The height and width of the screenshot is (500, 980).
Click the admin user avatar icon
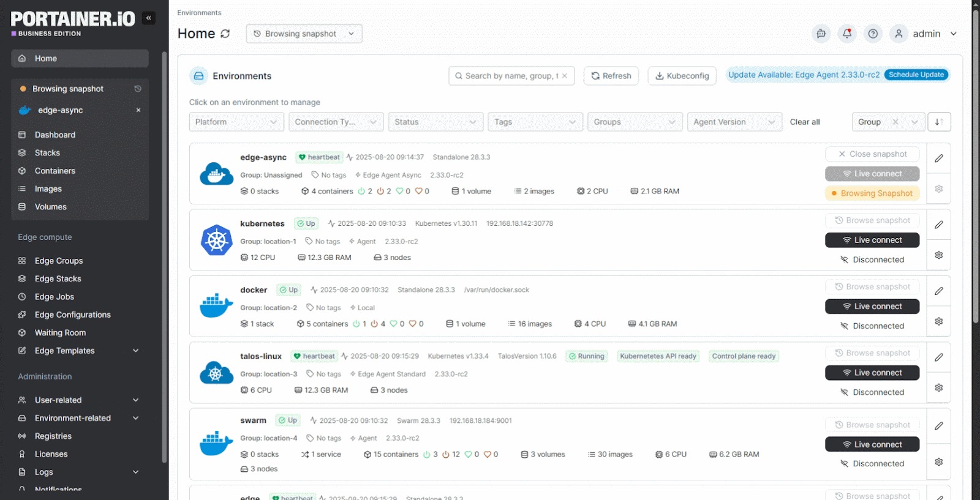899,34
